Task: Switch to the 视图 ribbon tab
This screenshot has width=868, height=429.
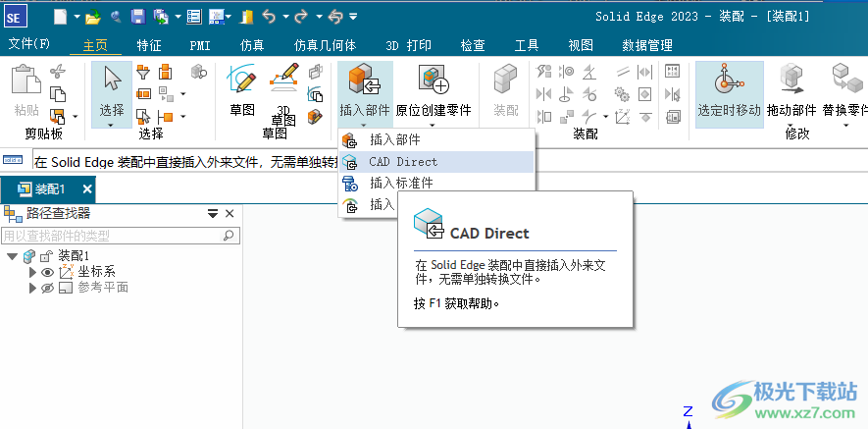Action: click(581, 45)
